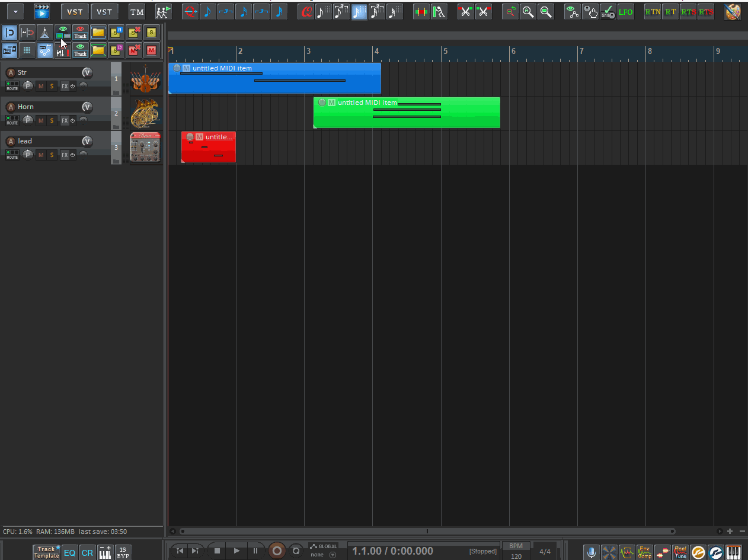Image resolution: width=748 pixels, height=560 pixels.
Task: Click the eye with envelope nodes icon
Action: click(572, 11)
